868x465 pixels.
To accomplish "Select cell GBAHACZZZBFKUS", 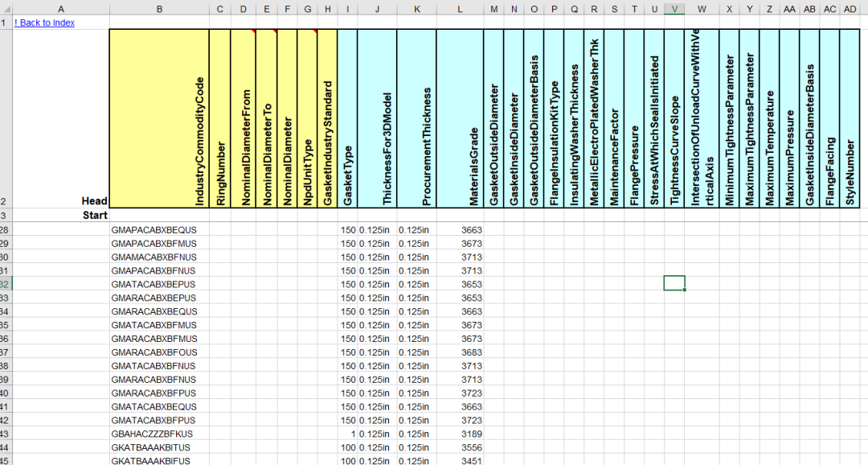I will [159, 434].
